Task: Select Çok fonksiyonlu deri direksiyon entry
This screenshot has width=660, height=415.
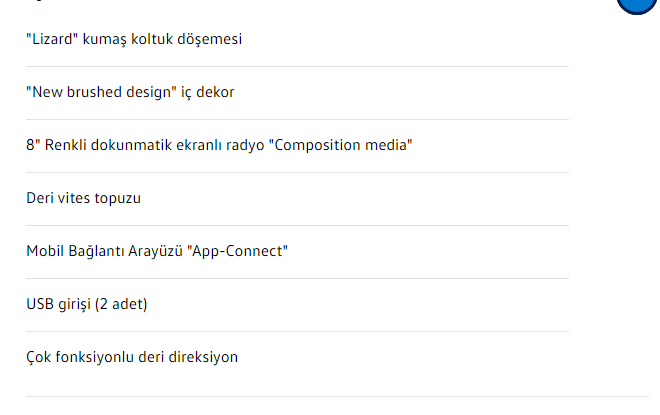Action: (132, 357)
